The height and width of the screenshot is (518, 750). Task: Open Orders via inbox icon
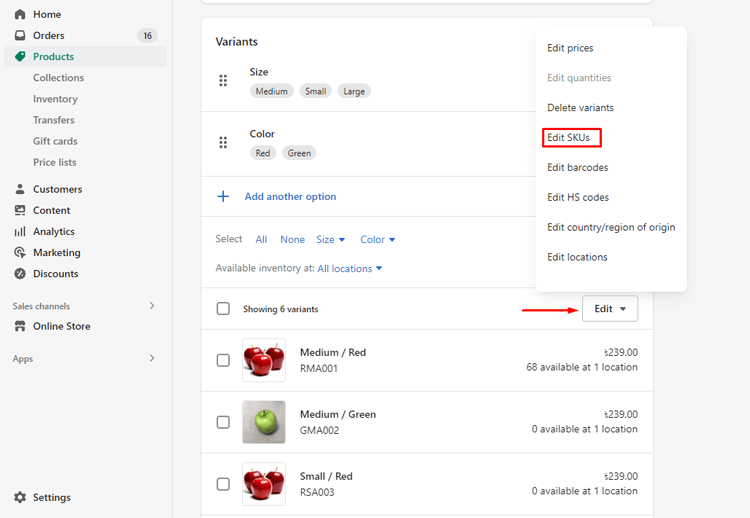coord(20,35)
